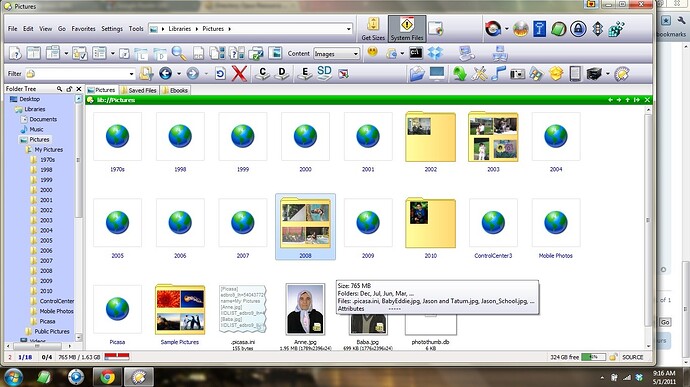Select the Sample Pictures folder thumbnail
This screenshot has width=690, height=387.
pos(180,310)
